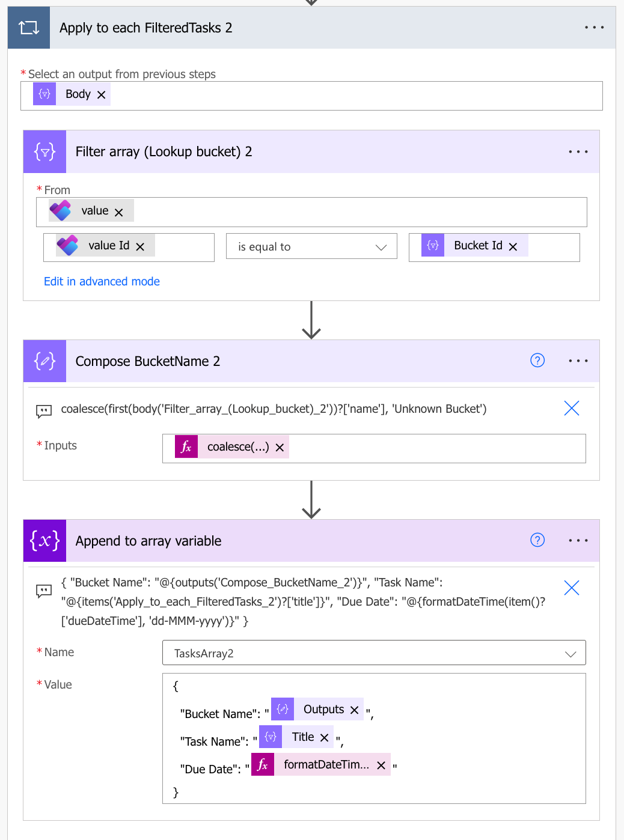Click the Append to array variable icon

click(x=45, y=541)
